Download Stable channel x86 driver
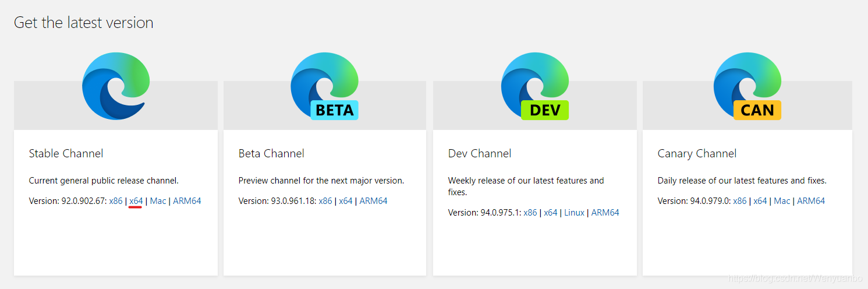This screenshot has width=868, height=289. 116,201
